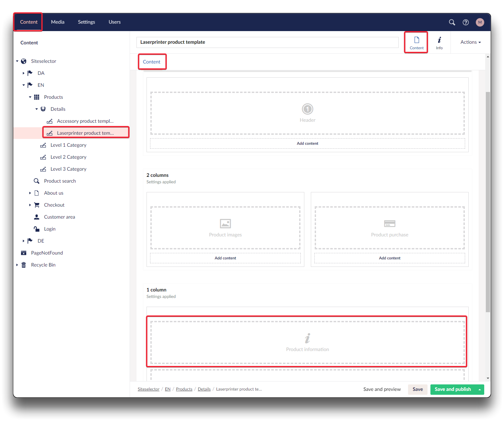Select the Recycle Bin trash icon
Image resolution: width=504 pixels, height=421 pixels.
click(x=24, y=265)
